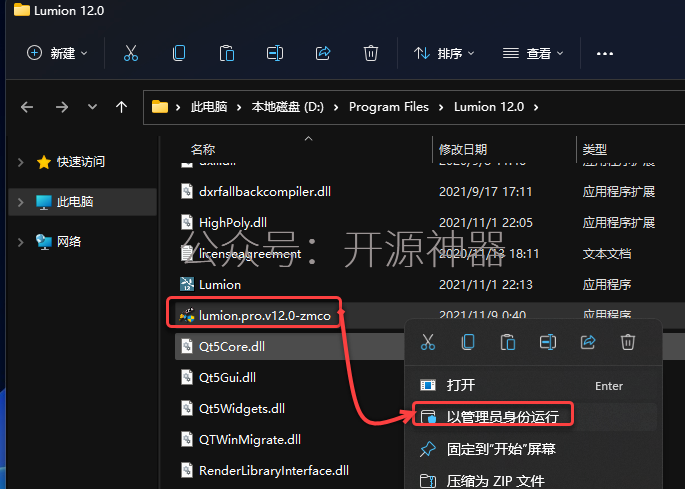
Task: Click the Delete icon in context menu
Action: [x=628, y=342]
